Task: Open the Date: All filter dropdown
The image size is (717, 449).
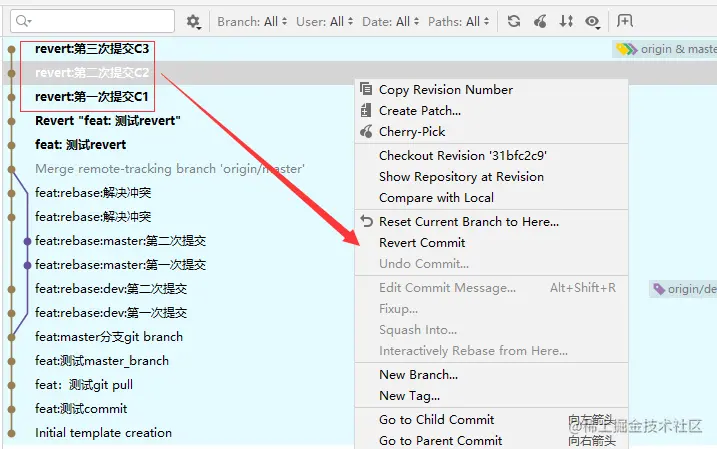Action: [391, 21]
